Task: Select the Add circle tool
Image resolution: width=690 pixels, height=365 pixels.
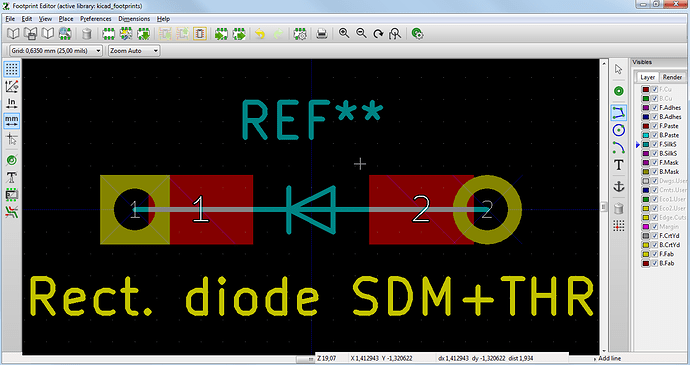Action: point(619,130)
